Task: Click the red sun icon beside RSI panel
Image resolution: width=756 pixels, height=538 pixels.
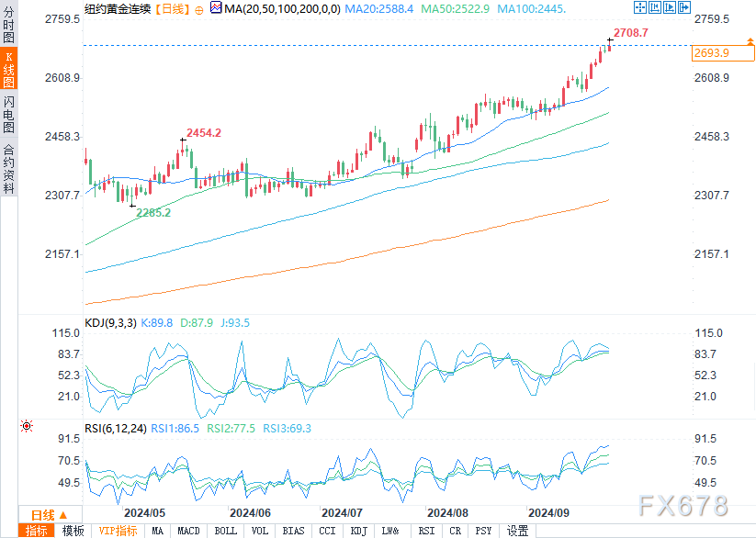Action: (x=27, y=426)
